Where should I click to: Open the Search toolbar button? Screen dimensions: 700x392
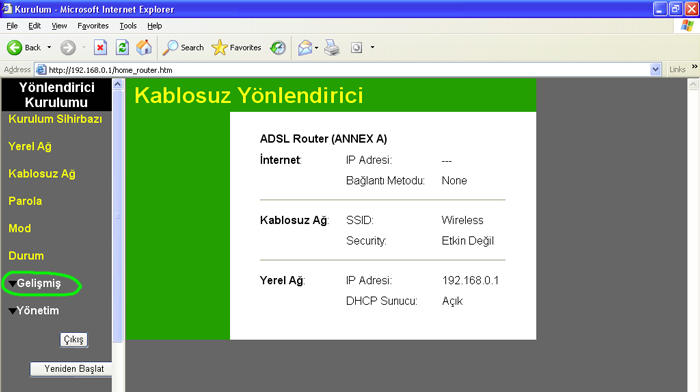183,47
